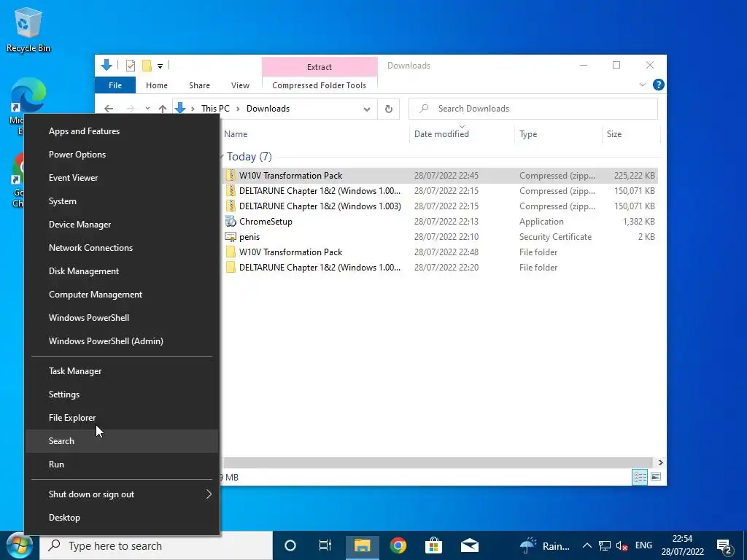Image resolution: width=747 pixels, height=560 pixels.
Task: Focus the Search Downloads field
Action: click(x=533, y=109)
